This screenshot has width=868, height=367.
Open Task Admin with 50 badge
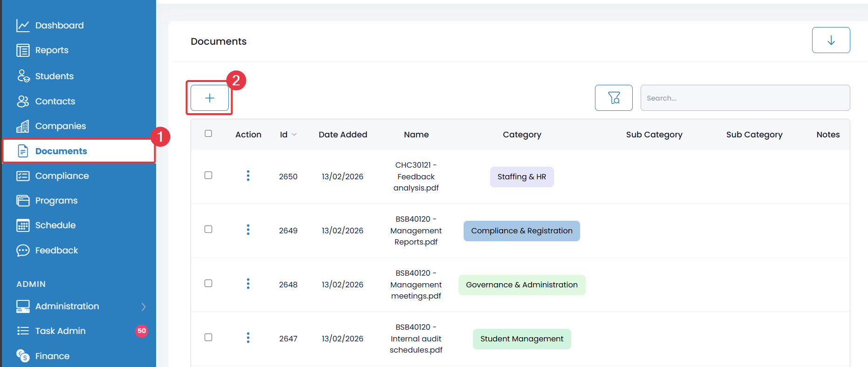point(61,331)
